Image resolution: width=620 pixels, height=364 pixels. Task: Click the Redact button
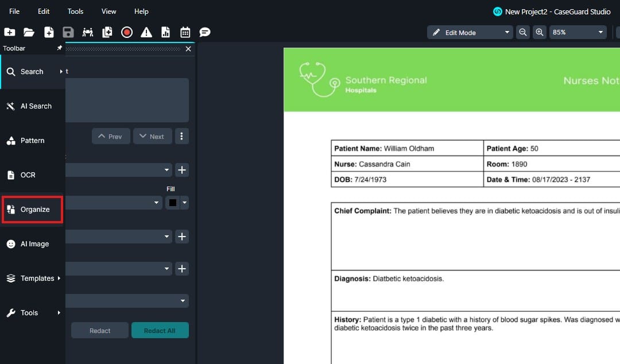pyautogui.click(x=100, y=330)
